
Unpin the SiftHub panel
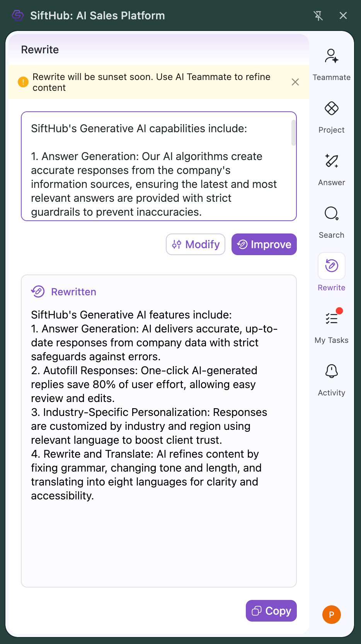point(318,15)
